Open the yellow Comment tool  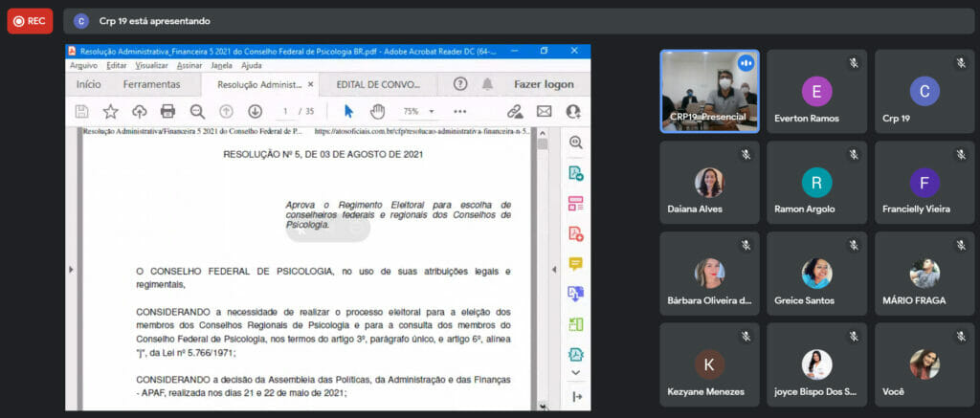pos(575,264)
